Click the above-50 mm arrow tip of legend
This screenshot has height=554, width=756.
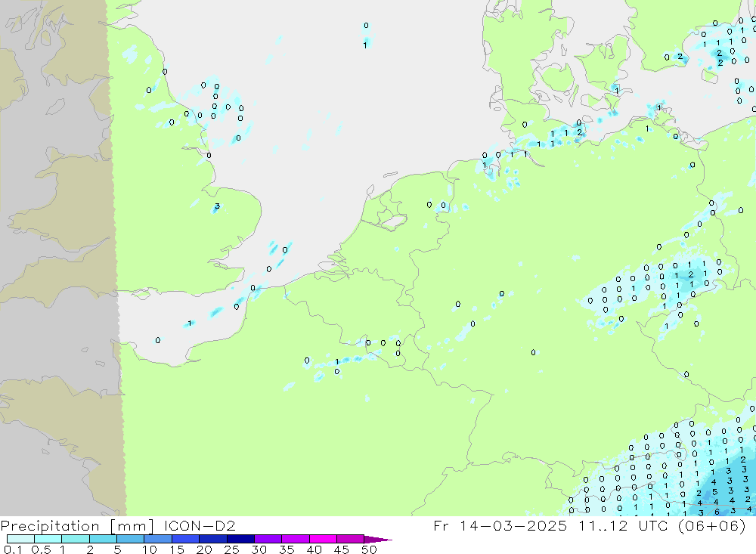[x=378, y=539]
